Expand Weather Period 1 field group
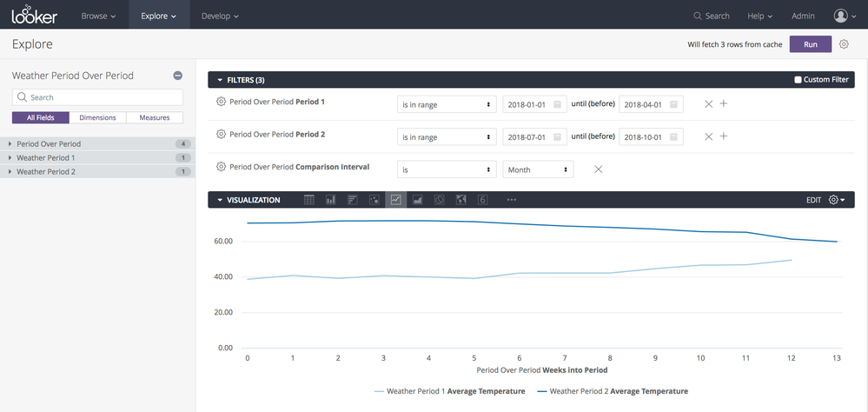 tap(97, 158)
